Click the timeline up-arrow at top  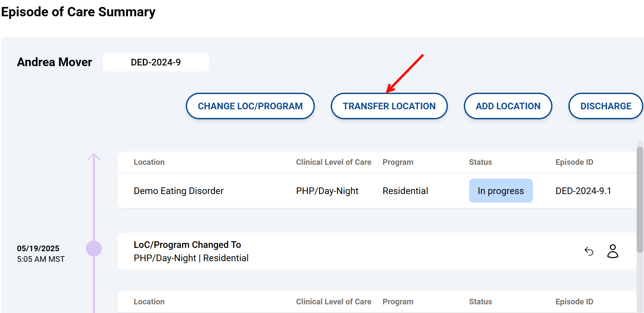[x=94, y=157]
